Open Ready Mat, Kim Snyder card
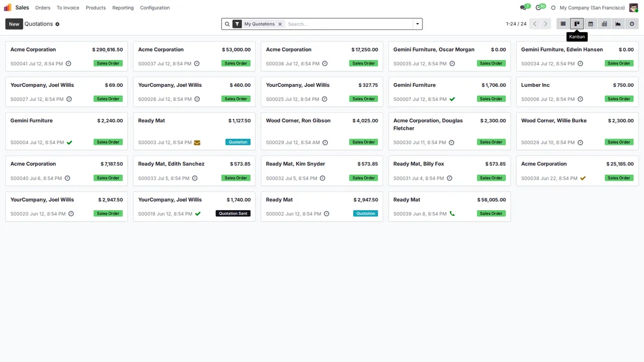The width and height of the screenshot is (644, 362). [x=322, y=171]
